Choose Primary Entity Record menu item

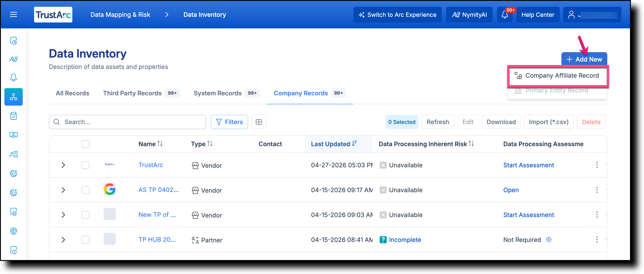557,91
